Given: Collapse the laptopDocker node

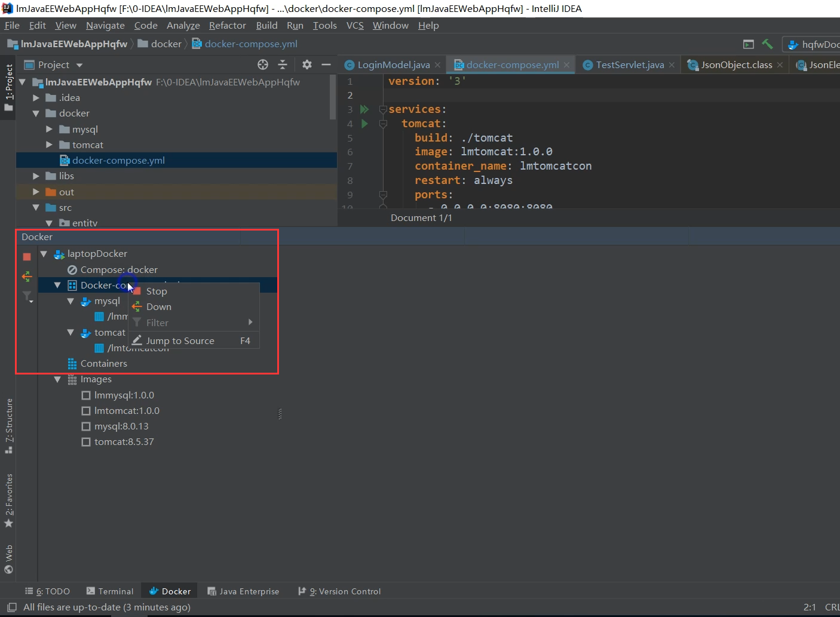Looking at the screenshot, I should [x=44, y=253].
